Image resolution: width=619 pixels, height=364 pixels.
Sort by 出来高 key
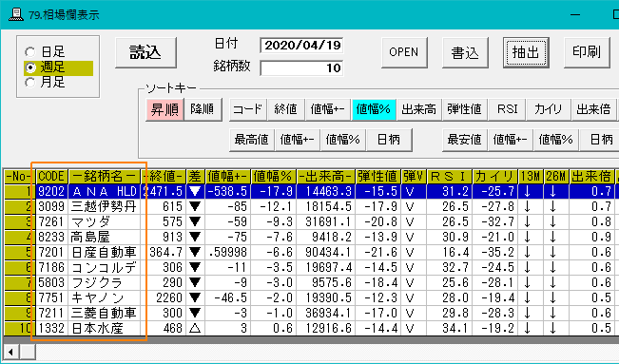[x=419, y=109]
